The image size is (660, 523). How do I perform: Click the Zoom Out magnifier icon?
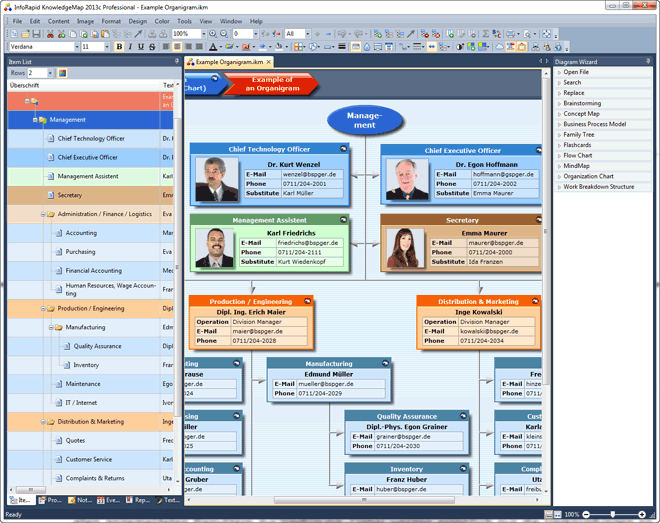point(224,34)
